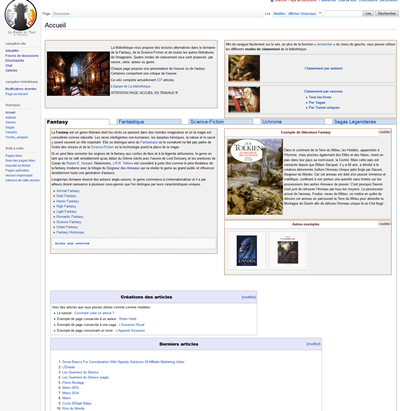Image resolution: width=400 pixels, height=411 pixels.
Task: Click the works classification painting thumbnail
Action: pos(244,99)
